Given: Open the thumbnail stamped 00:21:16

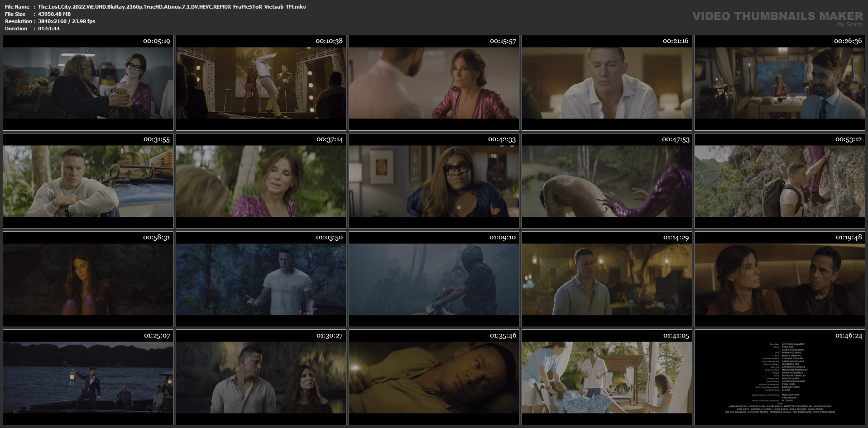Looking at the screenshot, I should (607, 83).
